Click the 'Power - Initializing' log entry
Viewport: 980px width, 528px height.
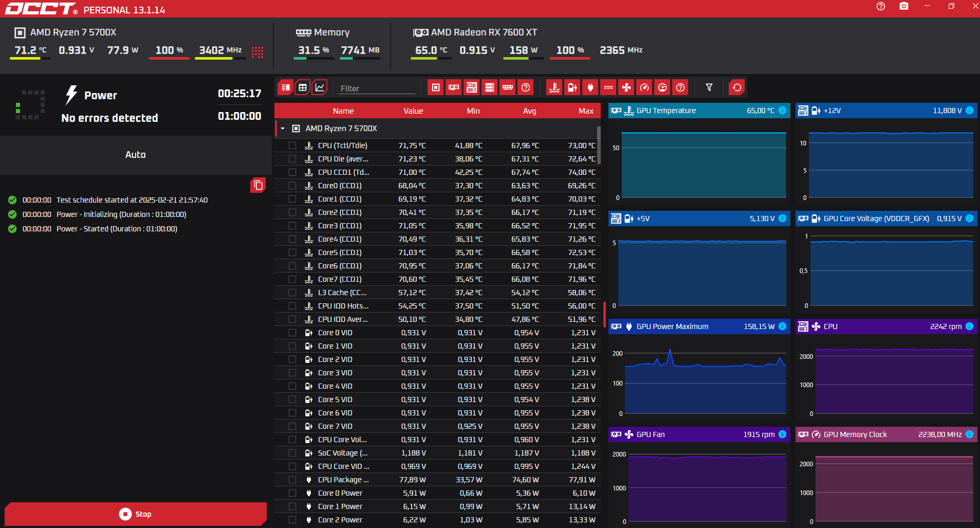(121, 214)
